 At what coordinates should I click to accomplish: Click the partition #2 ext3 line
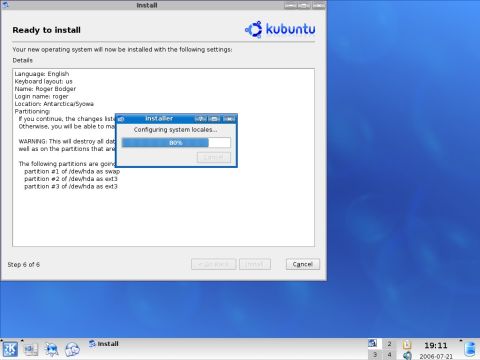(71, 179)
